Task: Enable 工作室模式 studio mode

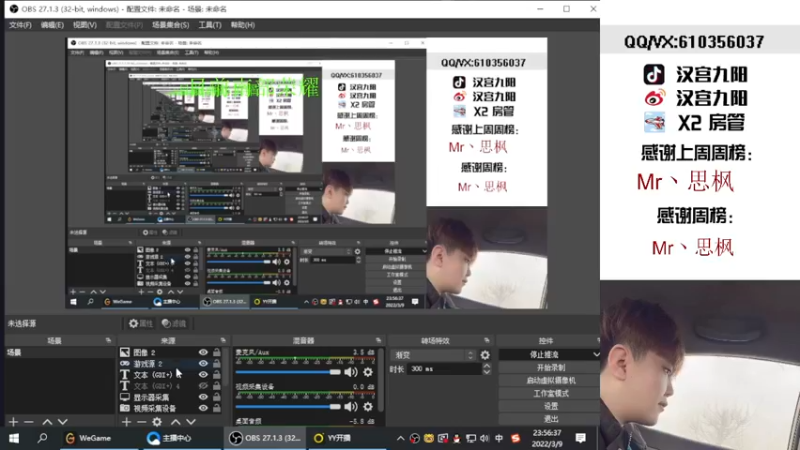Action: coord(550,393)
